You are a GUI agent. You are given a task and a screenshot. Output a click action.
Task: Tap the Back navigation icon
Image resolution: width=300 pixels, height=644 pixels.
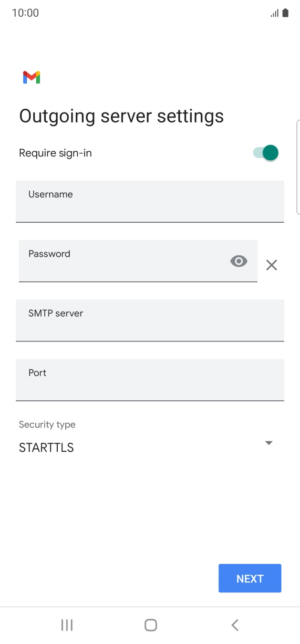(x=234, y=624)
